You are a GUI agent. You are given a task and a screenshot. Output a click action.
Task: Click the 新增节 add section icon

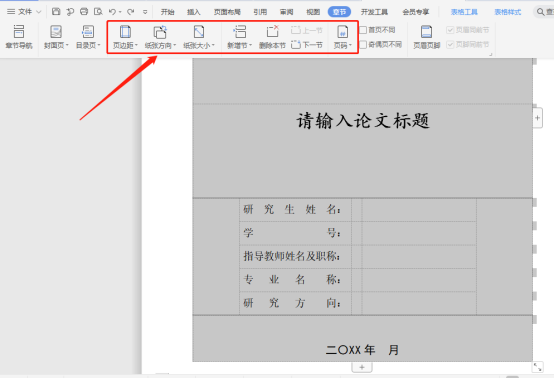pyautogui.click(x=240, y=32)
